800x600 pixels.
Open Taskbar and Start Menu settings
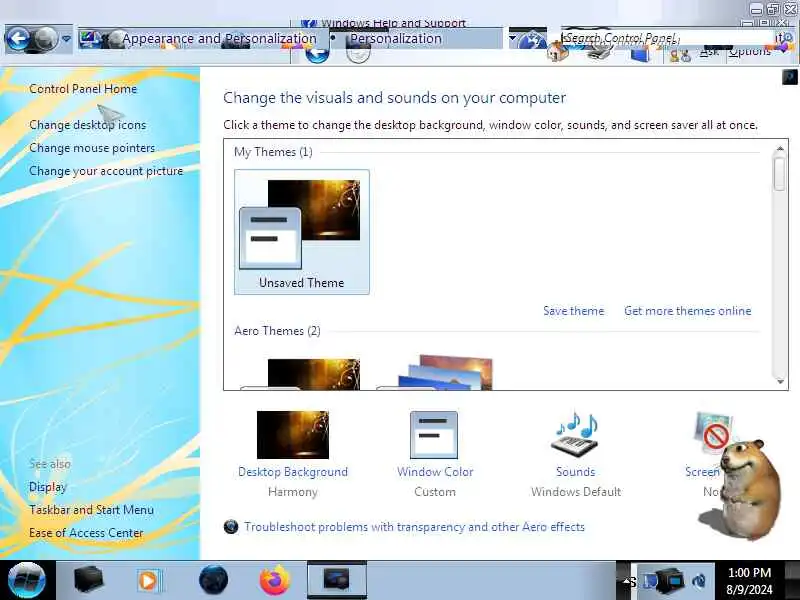click(x=91, y=510)
